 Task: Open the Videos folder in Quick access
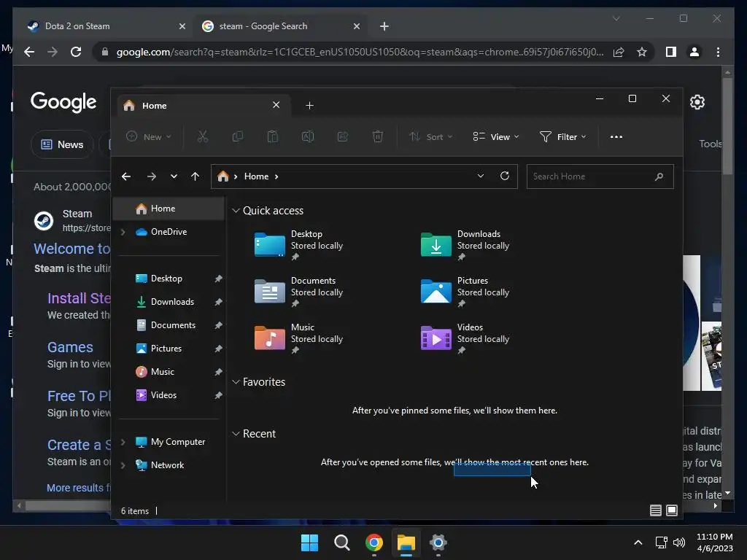[465, 338]
